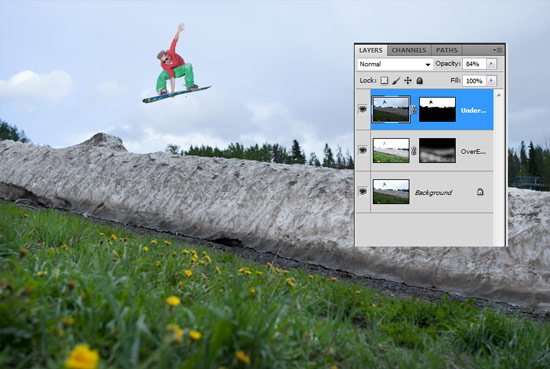Click the lock image pixels brush icon
Viewport: 550px width, 369px height.
(x=396, y=81)
